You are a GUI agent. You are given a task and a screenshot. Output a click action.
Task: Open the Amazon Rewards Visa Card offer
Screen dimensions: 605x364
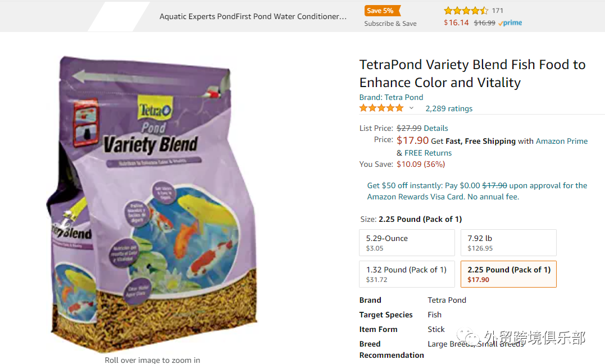pos(477,191)
